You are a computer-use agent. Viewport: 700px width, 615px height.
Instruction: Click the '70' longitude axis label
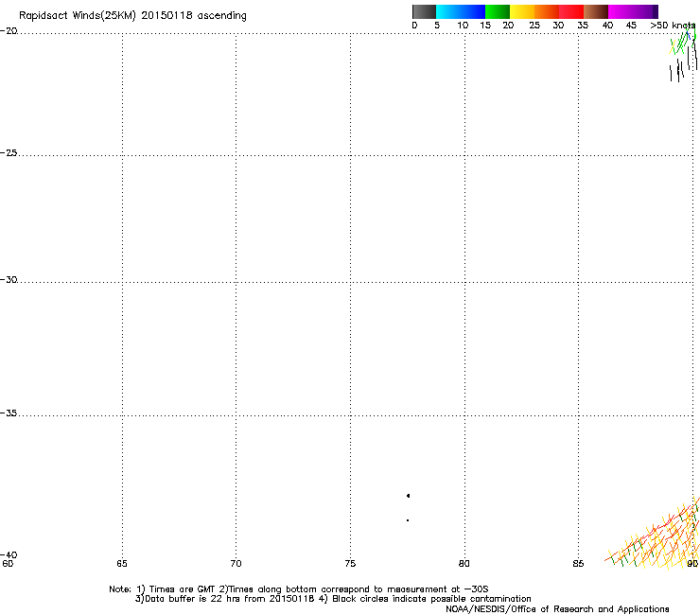pyautogui.click(x=236, y=564)
